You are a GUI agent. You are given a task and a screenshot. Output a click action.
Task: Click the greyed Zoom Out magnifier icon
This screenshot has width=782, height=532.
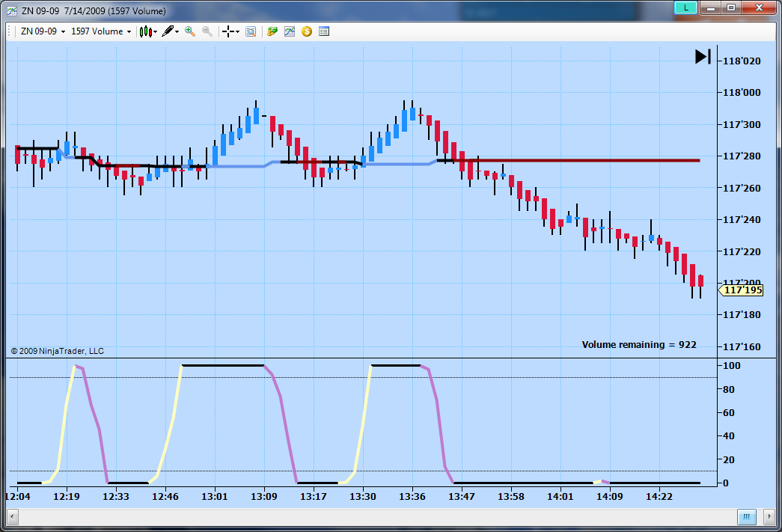click(207, 31)
